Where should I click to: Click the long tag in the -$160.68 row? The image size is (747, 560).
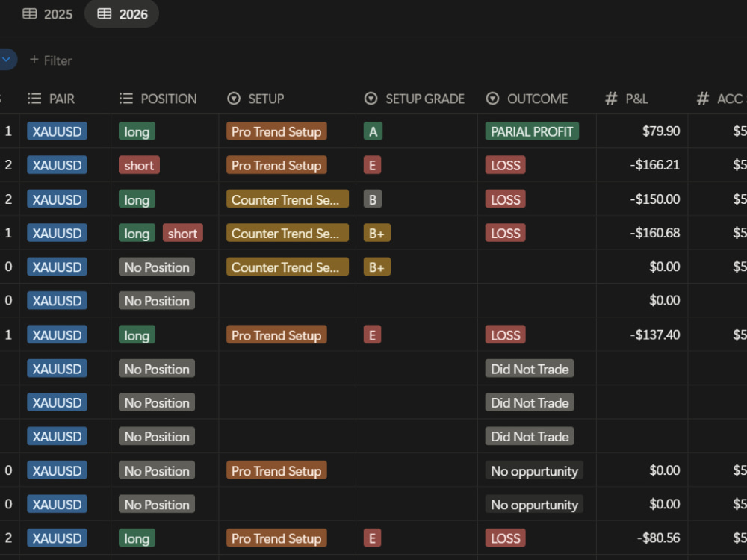137,233
